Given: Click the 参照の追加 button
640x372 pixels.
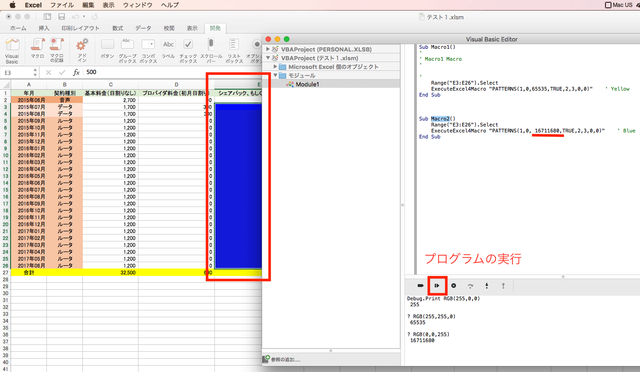Looking at the screenshot, I should (x=282, y=359).
